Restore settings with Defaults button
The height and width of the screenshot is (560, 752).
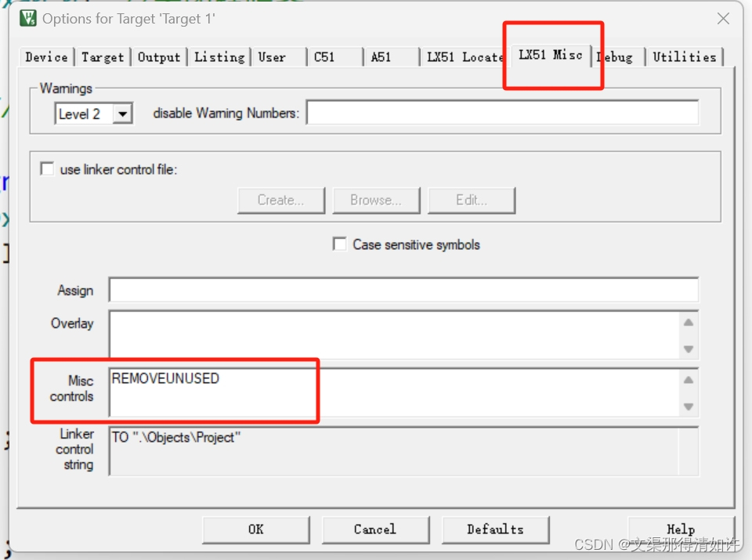[x=495, y=529]
